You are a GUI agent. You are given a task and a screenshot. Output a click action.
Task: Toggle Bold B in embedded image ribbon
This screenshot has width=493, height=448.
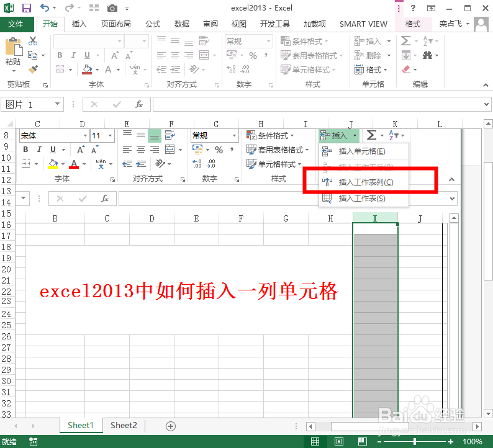(x=25, y=150)
